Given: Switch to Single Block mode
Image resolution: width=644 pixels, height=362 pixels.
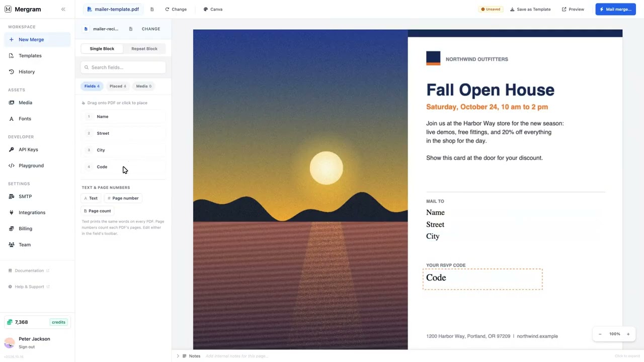Looking at the screenshot, I should coord(102,49).
